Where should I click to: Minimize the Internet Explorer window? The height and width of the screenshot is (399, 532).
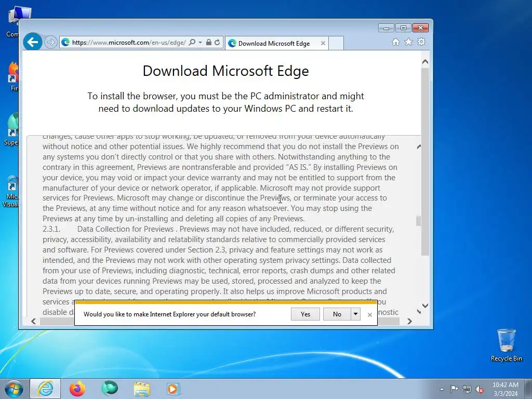pyautogui.click(x=386, y=28)
